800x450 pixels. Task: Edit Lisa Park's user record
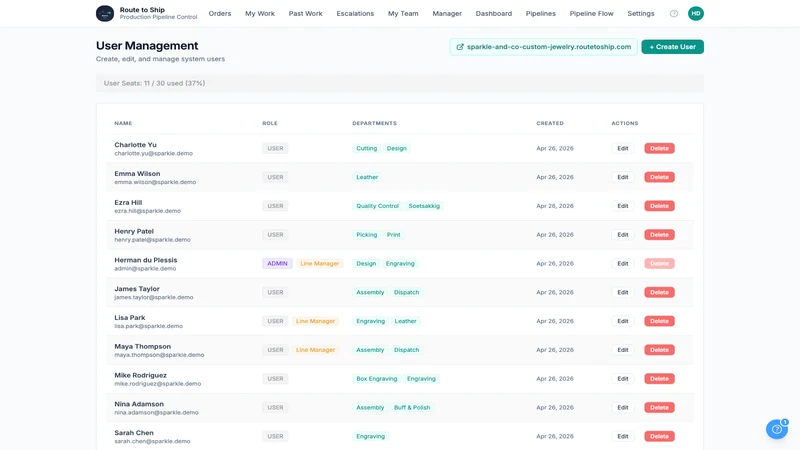(623, 321)
